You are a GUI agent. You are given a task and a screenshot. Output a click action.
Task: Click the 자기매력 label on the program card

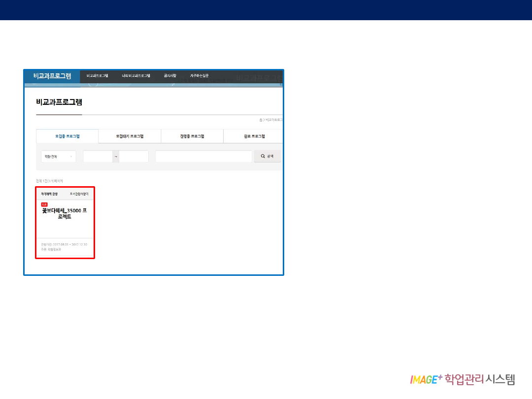click(x=49, y=194)
